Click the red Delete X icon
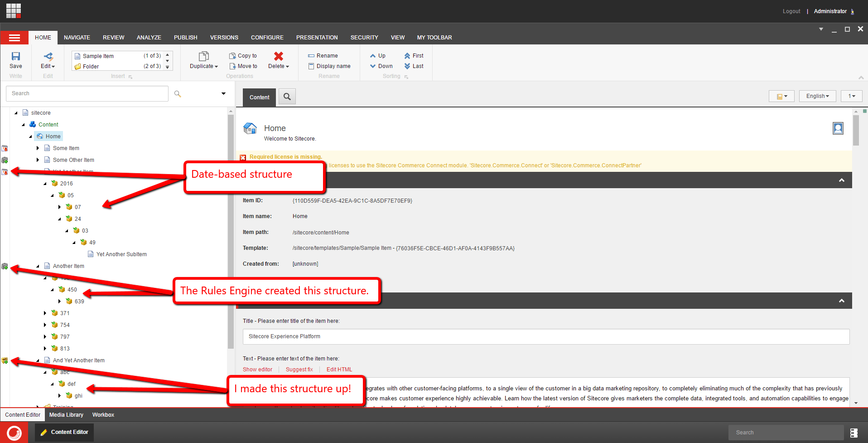The width and height of the screenshot is (868, 443). pos(278,56)
